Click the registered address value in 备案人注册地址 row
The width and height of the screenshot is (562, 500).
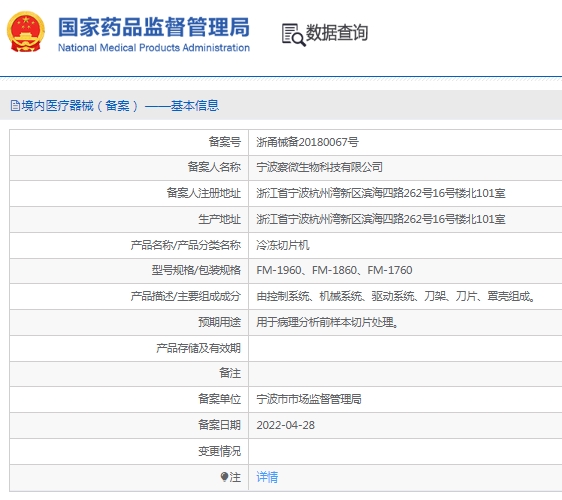[x=381, y=193]
